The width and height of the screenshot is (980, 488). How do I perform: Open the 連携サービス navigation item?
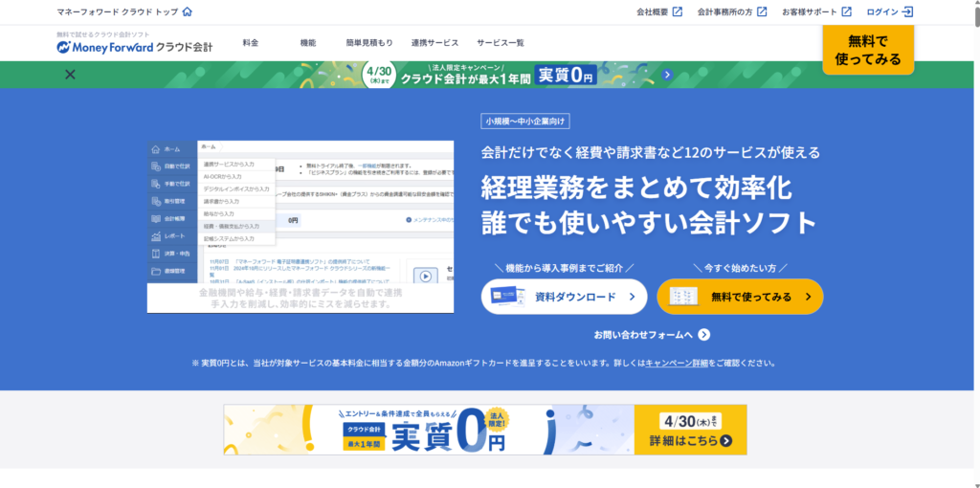[434, 43]
